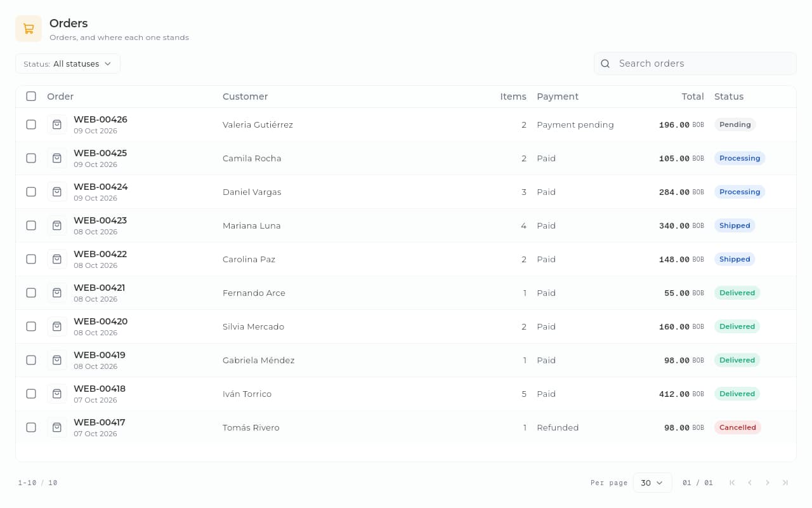Open order WEB-00425
This screenshot has height=508, width=812.
tap(100, 153)
